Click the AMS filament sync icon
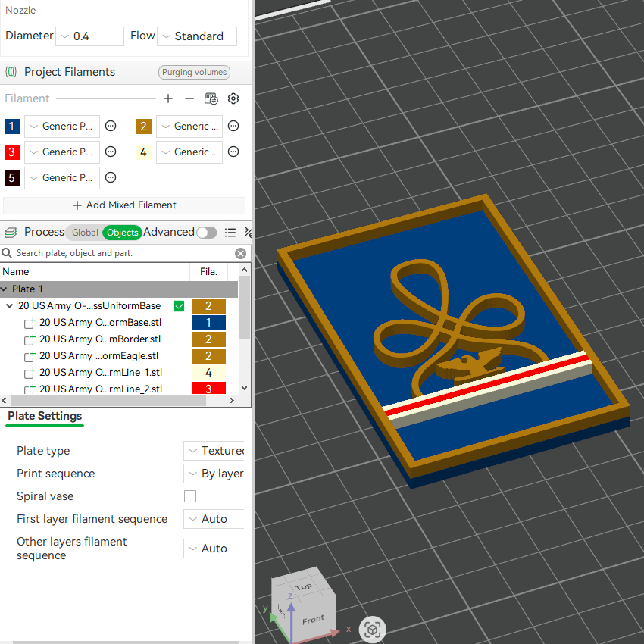This screenshot has width=644, height=644. 211,98
